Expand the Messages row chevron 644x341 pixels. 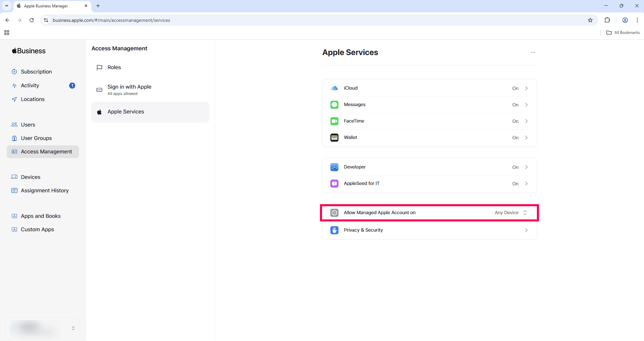526,105
